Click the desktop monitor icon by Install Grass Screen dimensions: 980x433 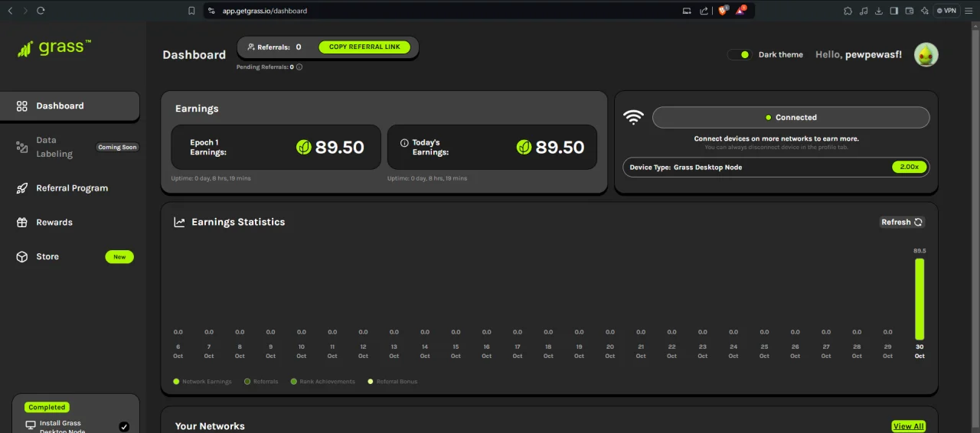tap(31, 425)
